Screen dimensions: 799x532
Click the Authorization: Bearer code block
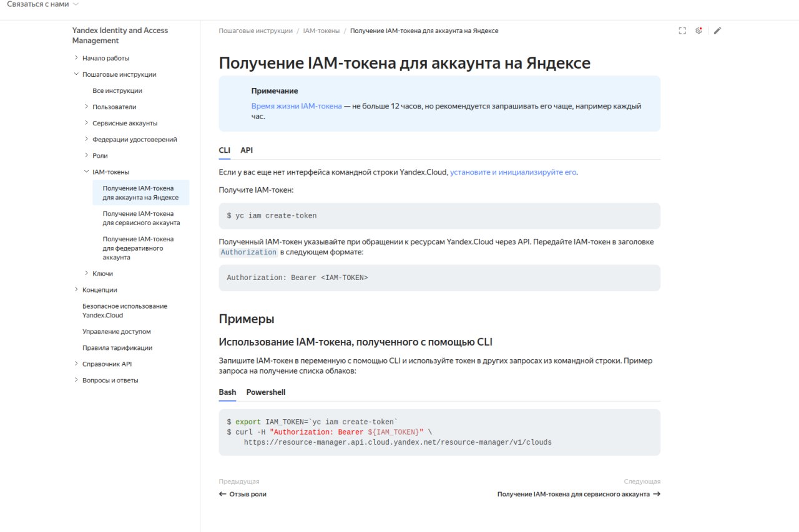pos(439,278)
